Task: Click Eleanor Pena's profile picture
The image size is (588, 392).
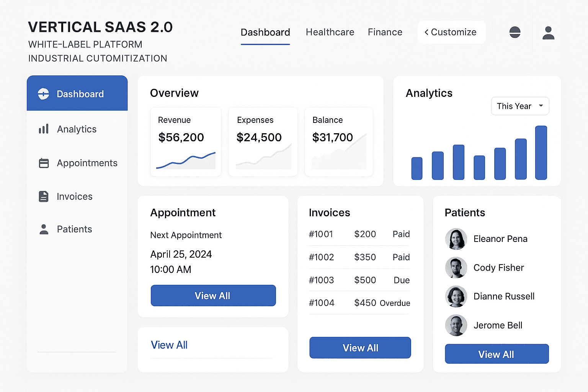Action: tap(456, 239)
